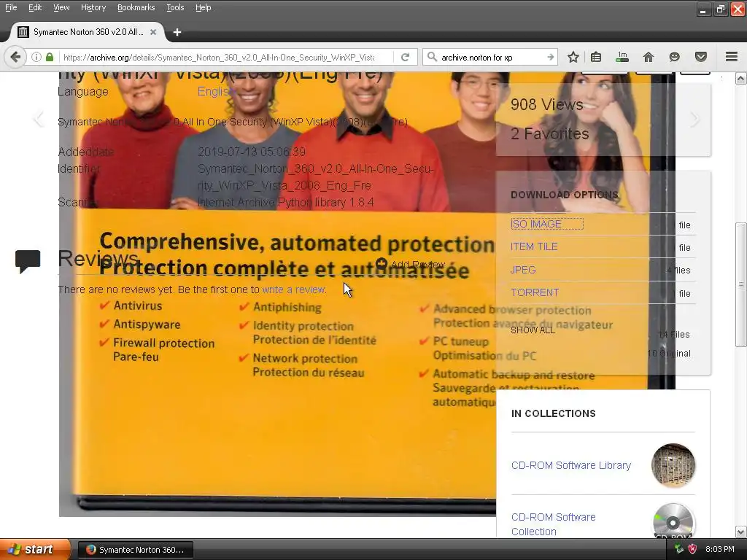747x560 pixels.
Task: Open the Help menu
Action: coord(203,7)
